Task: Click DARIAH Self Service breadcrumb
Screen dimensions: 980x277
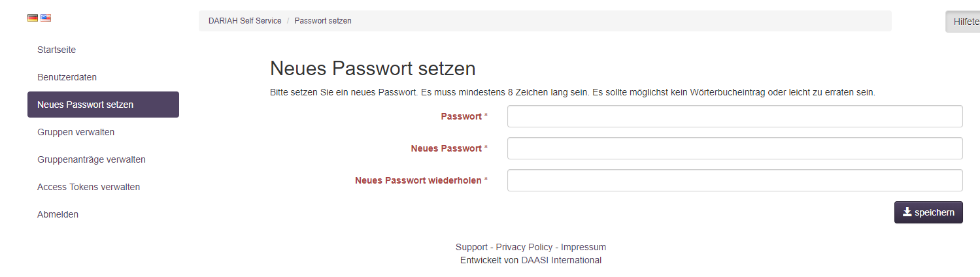Action: click(245, 21)
